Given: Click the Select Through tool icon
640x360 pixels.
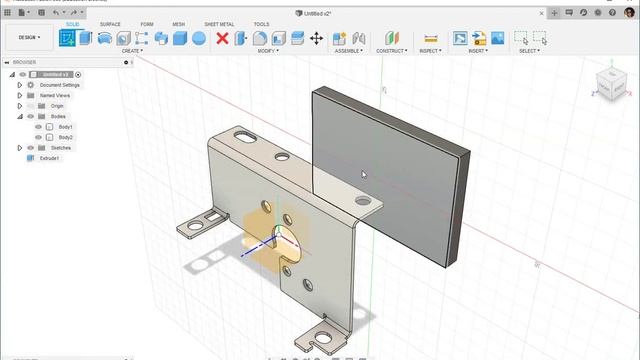Looking at the screenshot, I should 540,38.
